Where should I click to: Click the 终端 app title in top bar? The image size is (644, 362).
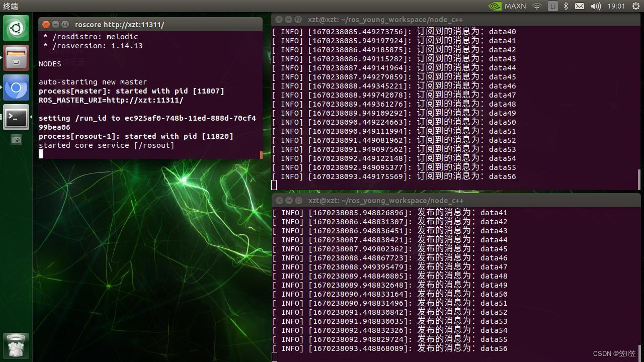11,6
